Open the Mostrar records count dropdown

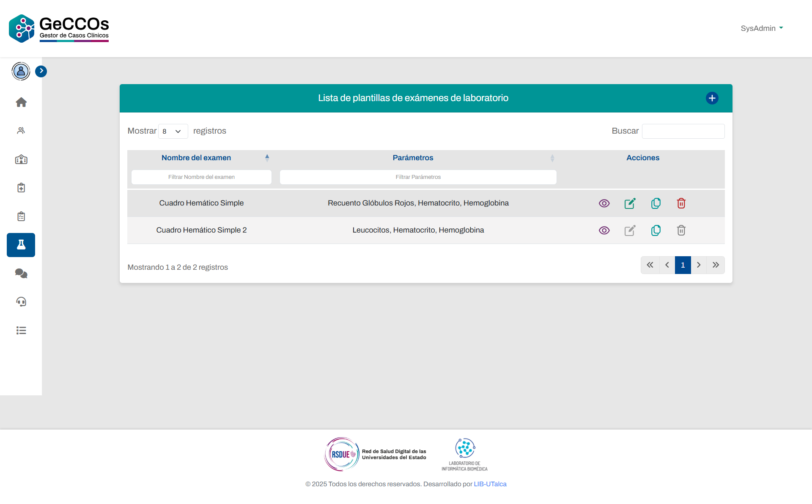173,131
